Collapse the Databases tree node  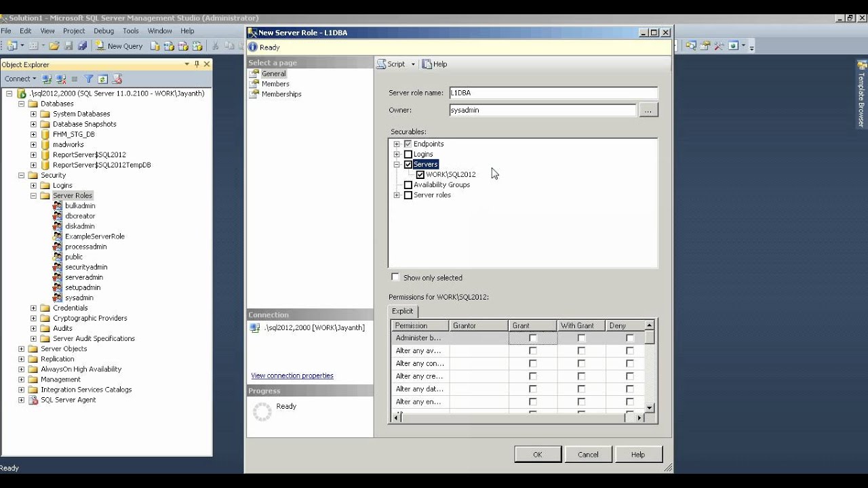pyautogui.click(x=22, y=104)
